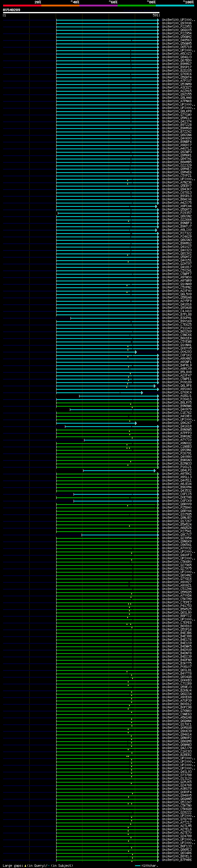Viewport: 197px width, 868px height.
Task: Click the purple ~60% identity legend segment
Action: coord(98,6)
